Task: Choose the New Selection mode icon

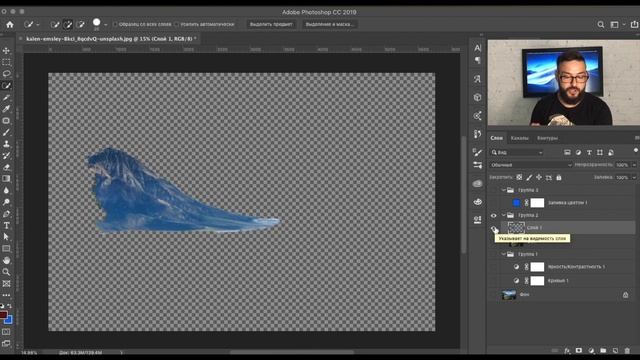Action: (x=55, y=24)
